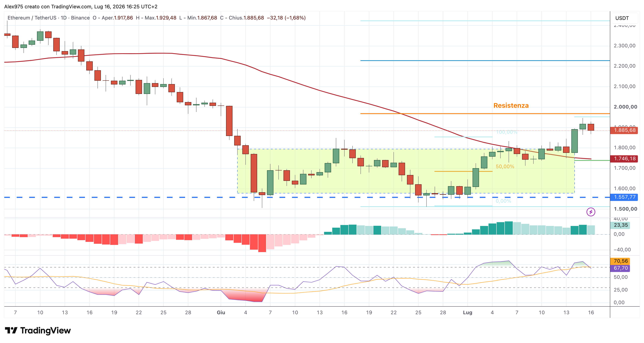Select the 1.746,18 moving average tag

point(624,159)
